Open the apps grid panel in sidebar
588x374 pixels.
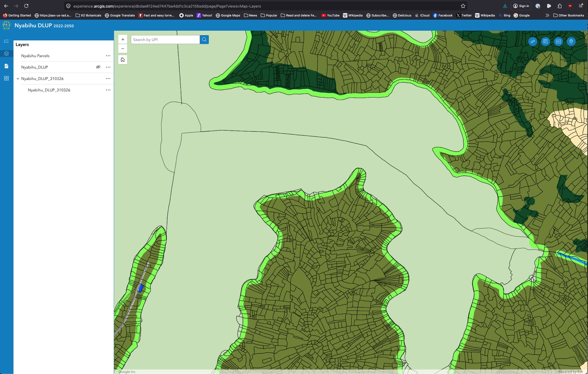click(6, 78)
